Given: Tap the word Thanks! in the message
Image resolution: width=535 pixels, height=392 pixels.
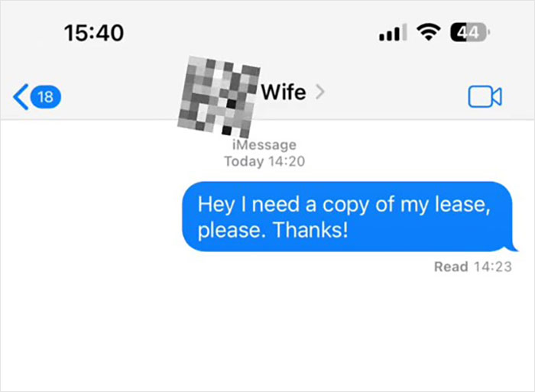Looking at the screenshot, I should 311,230.
